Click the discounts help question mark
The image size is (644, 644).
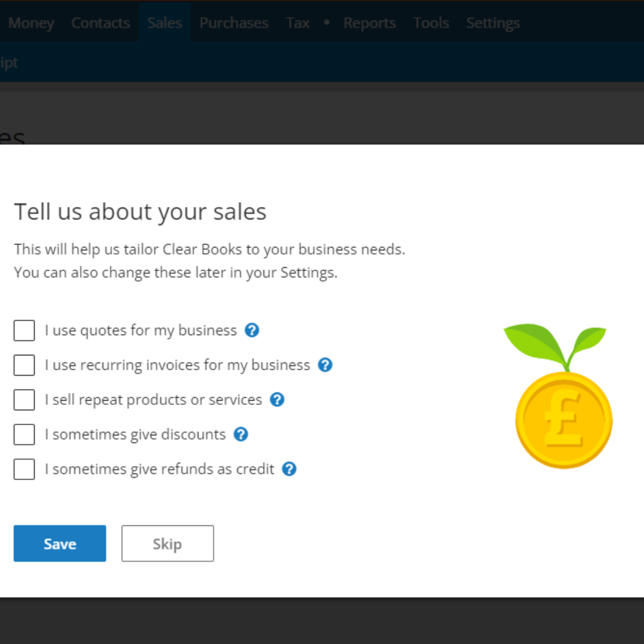tap(241, 434)
